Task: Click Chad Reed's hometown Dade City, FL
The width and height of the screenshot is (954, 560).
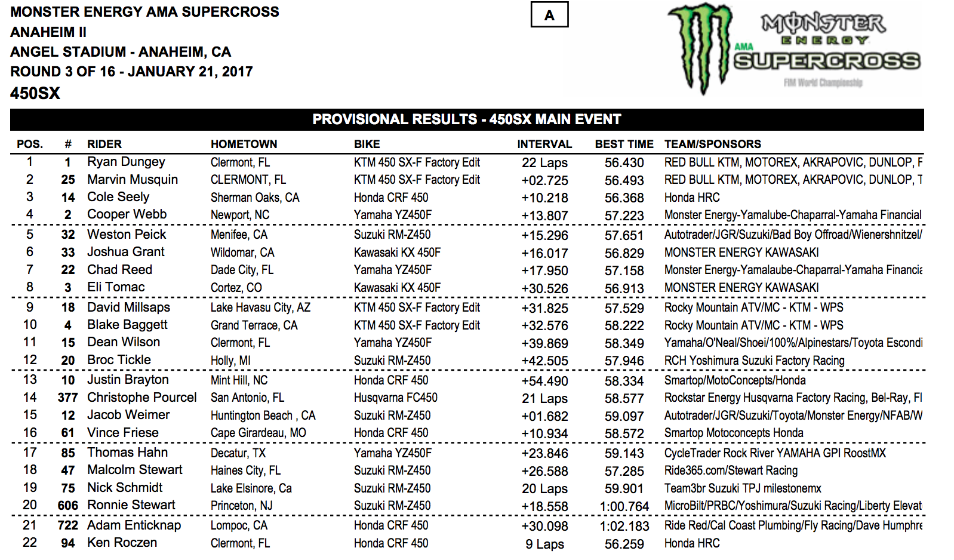Action: click(x=242, y=270)
